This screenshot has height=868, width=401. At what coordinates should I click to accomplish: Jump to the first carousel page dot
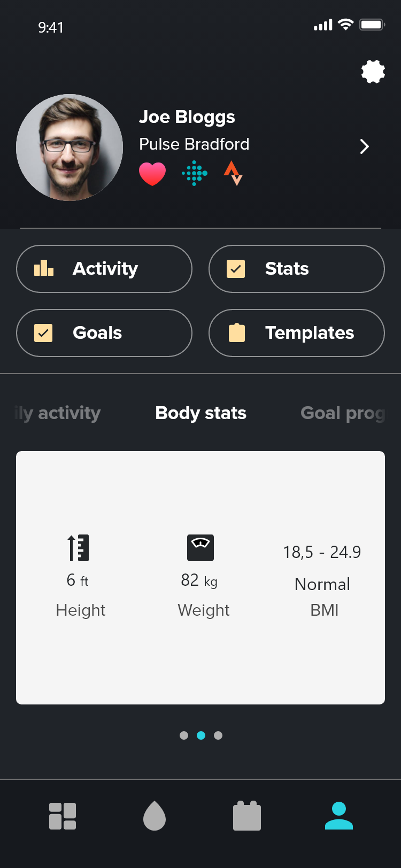point(184,735)
